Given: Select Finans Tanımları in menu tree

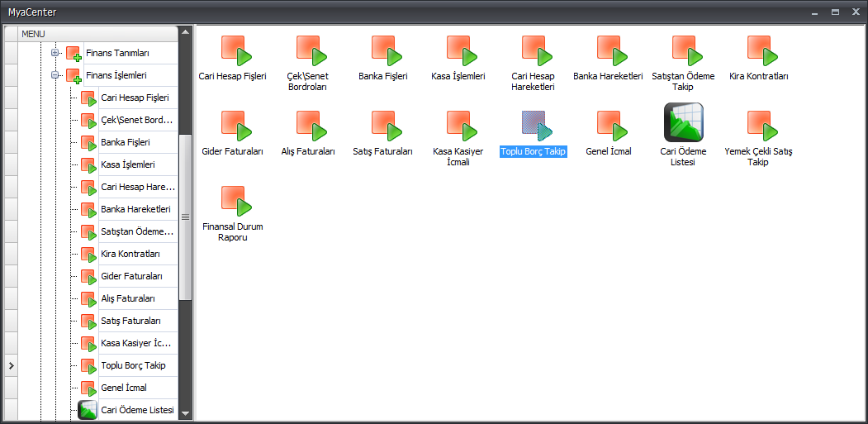Looking at the screenshot, I should click(117, 53).
